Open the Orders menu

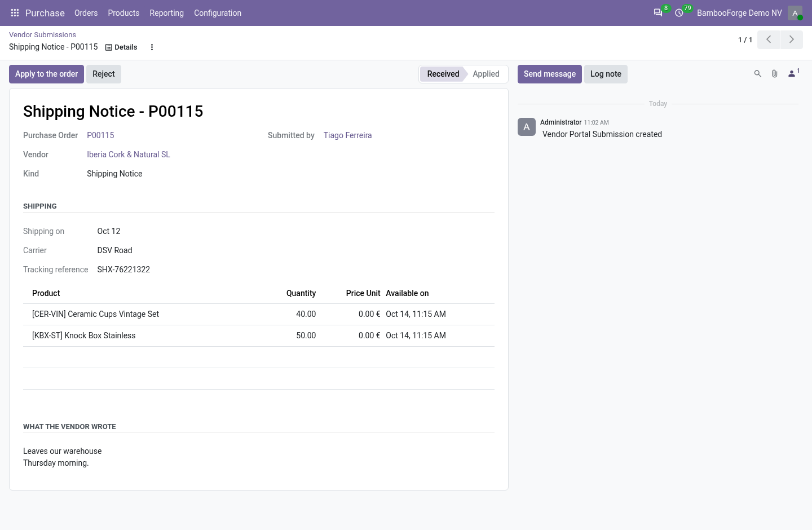(x=86, y=13)
